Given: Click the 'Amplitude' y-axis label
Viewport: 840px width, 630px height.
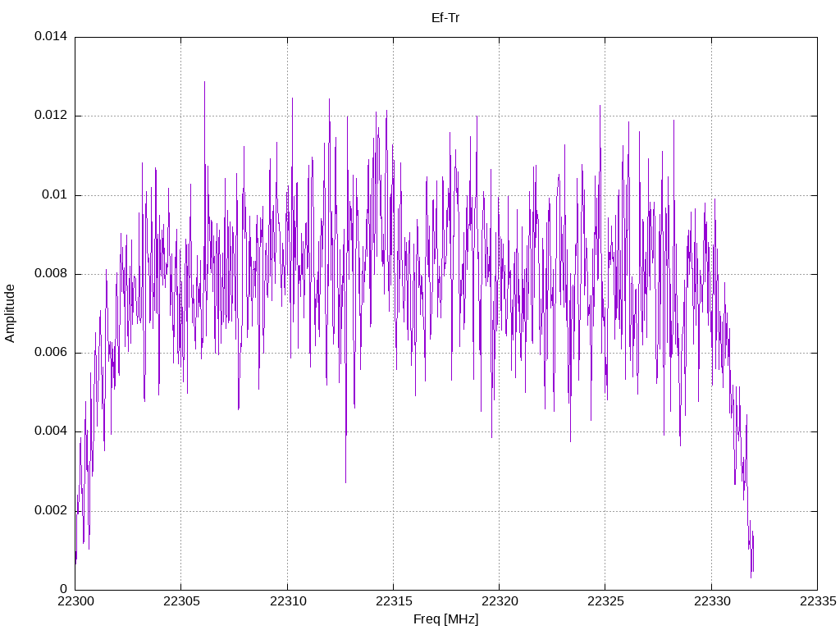Looking at the screenshot, I should coord(10,313).
